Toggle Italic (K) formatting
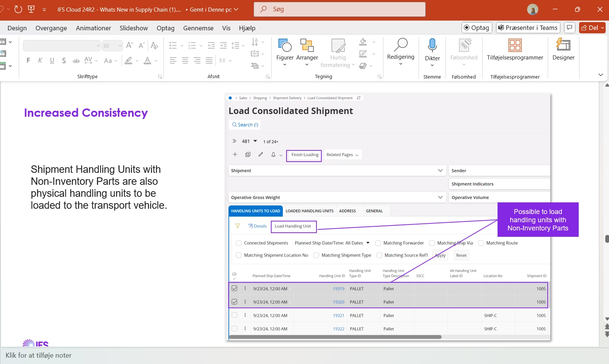The width and height of the screenshot is (609, 364). (40, 60)
